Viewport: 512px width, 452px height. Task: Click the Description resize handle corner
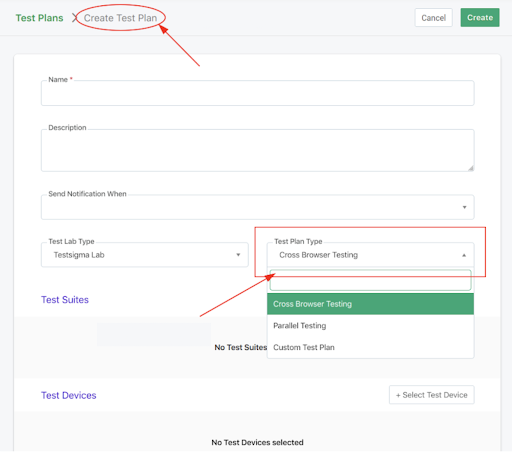[471, 168]
